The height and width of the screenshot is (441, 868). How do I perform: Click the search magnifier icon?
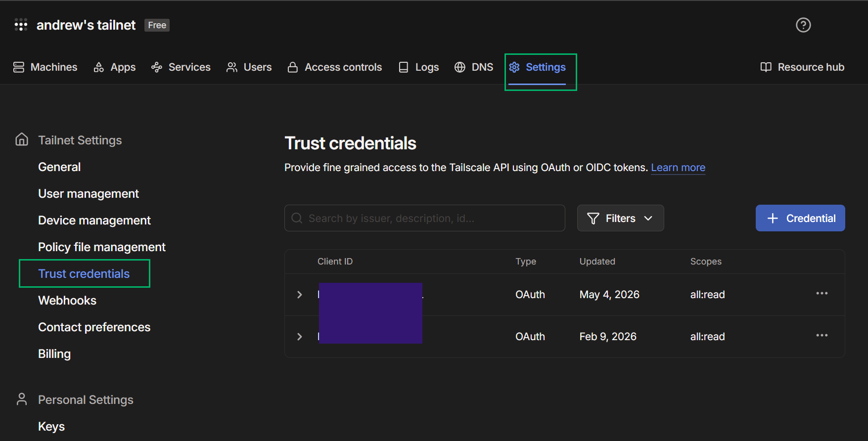[297, 218]
